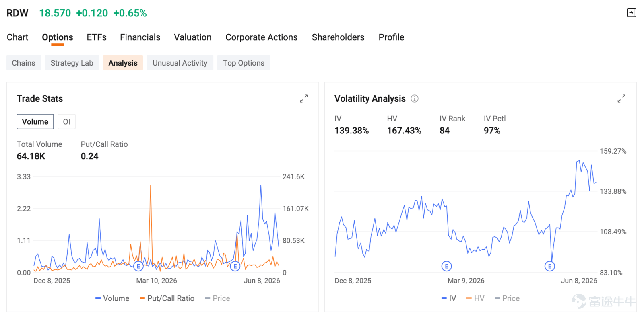Click the later earnings marker on volatility chart
This screenshot has height=316, width=644.
[x=550, y=266]
